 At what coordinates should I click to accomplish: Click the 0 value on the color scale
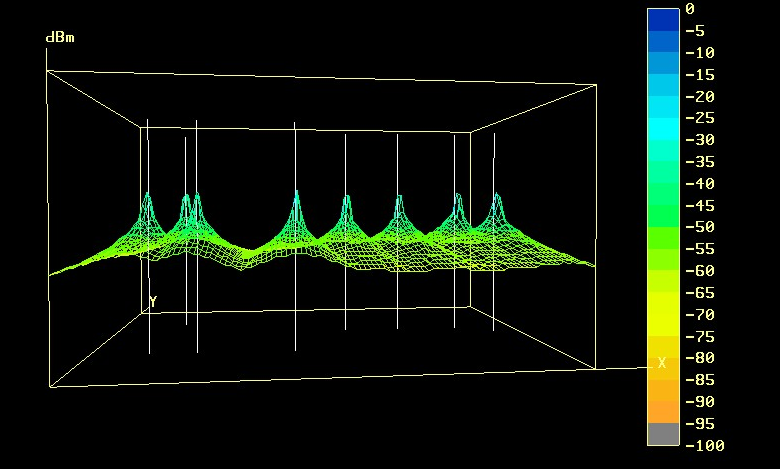[x=689, y=9]
